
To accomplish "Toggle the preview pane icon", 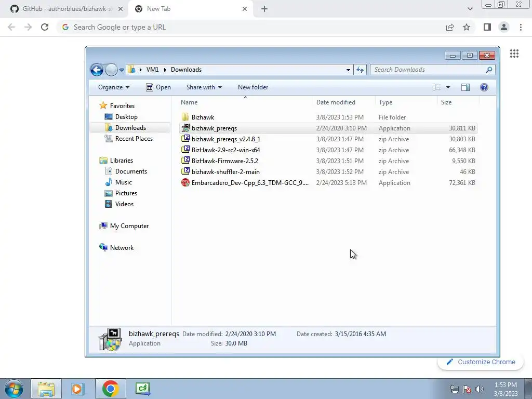I will (465, 87).
